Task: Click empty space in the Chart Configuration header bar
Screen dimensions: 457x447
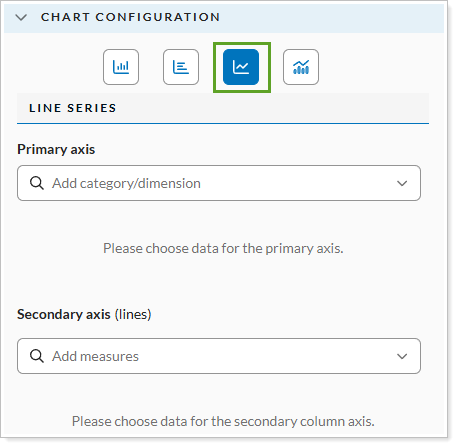Action: coord(330,17)
